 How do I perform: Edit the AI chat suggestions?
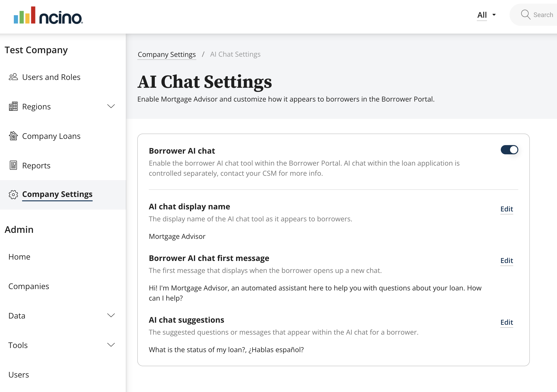(507, 322)
